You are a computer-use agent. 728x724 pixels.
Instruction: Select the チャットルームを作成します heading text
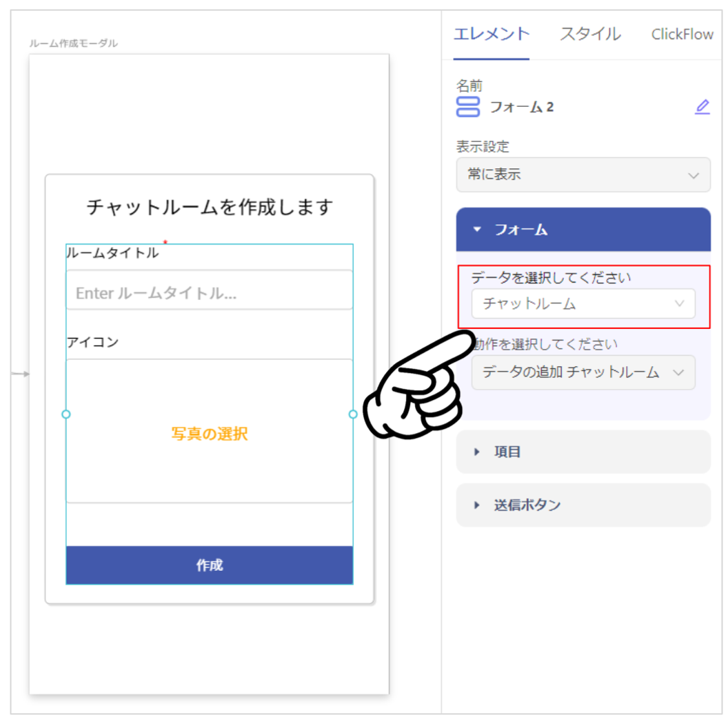210,207
